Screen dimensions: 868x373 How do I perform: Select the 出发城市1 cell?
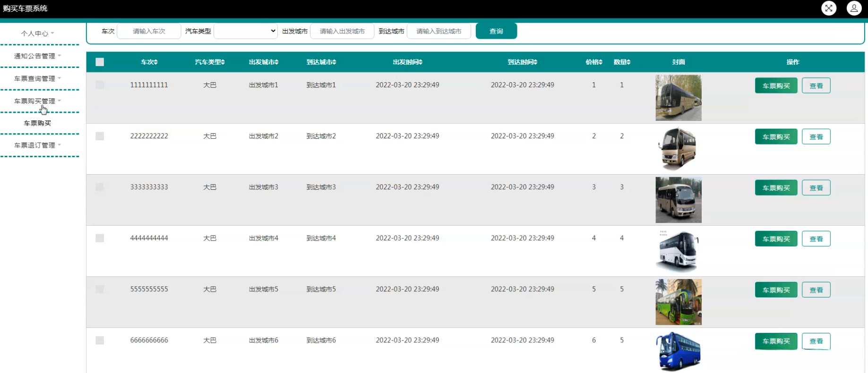point(264,85)
